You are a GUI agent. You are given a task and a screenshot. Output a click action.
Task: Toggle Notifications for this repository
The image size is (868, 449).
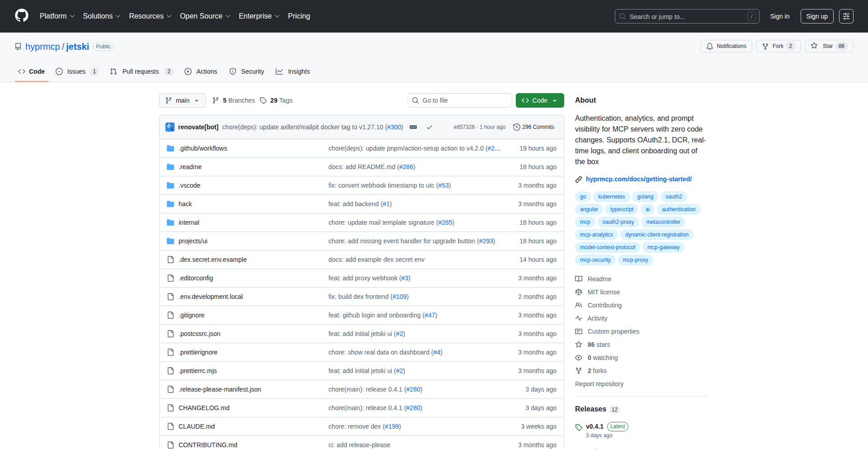tap(726, 46)
